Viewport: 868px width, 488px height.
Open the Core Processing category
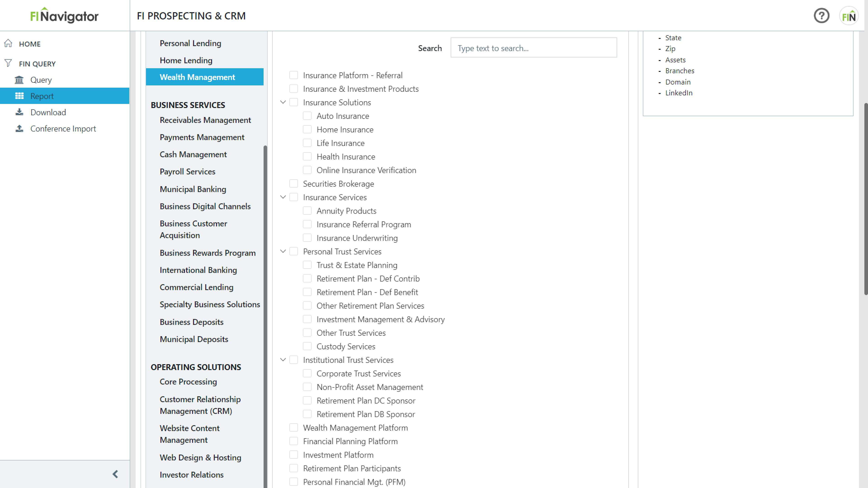click(x=188, y=382)
